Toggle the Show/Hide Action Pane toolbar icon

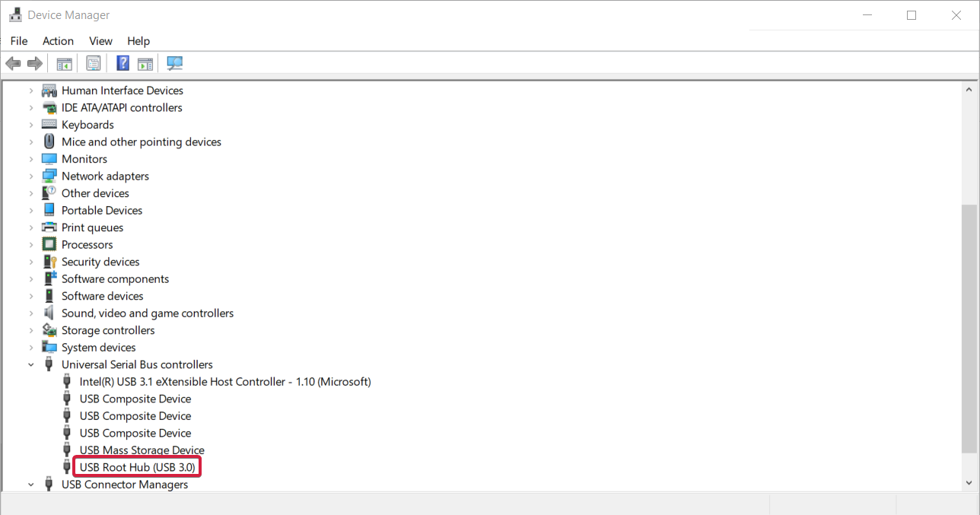tap(145, 63)
